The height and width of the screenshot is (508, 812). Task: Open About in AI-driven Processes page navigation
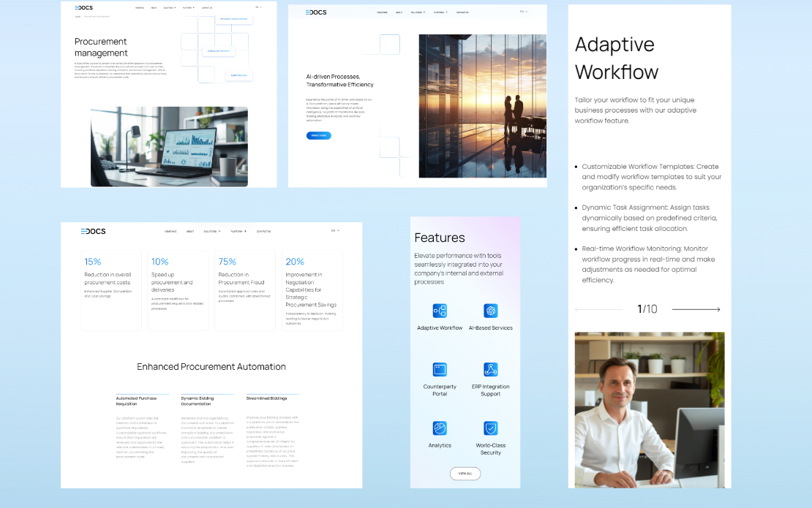pos(399,12)
